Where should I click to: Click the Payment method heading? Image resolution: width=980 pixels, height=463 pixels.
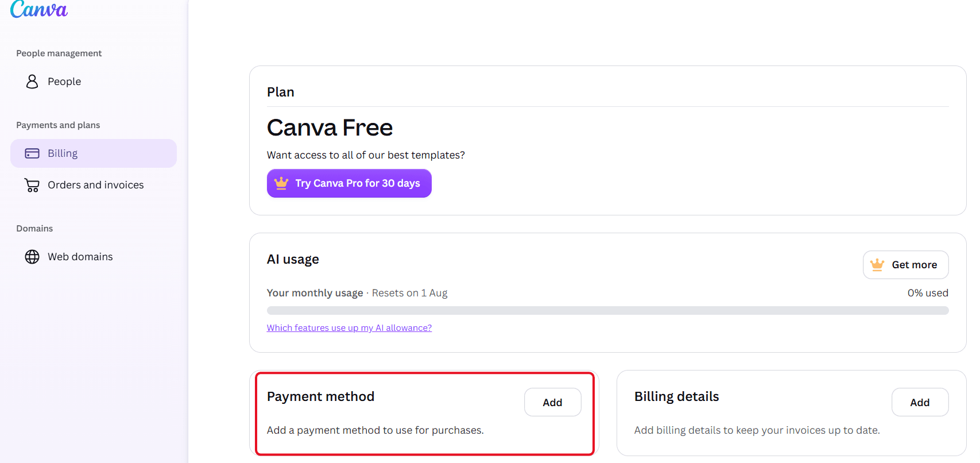click(x=320, y=396)
